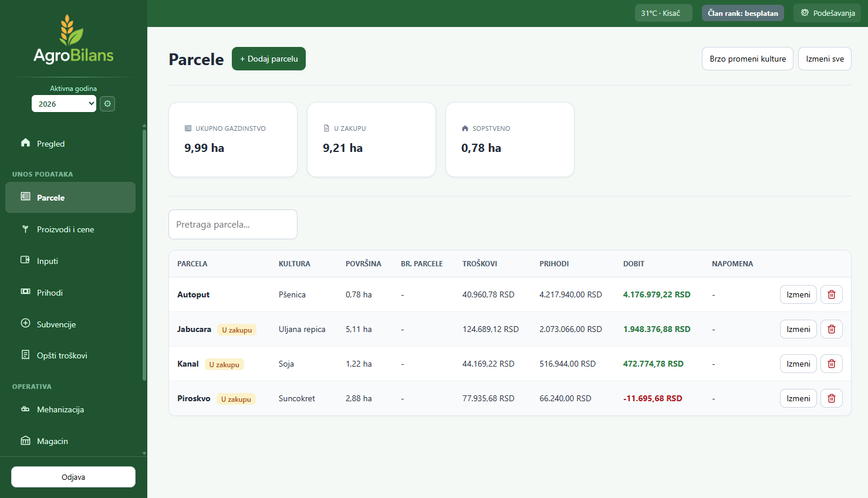
Task: Delete the Piroskvo parcel via trash icon
Action: click(832, 398)
